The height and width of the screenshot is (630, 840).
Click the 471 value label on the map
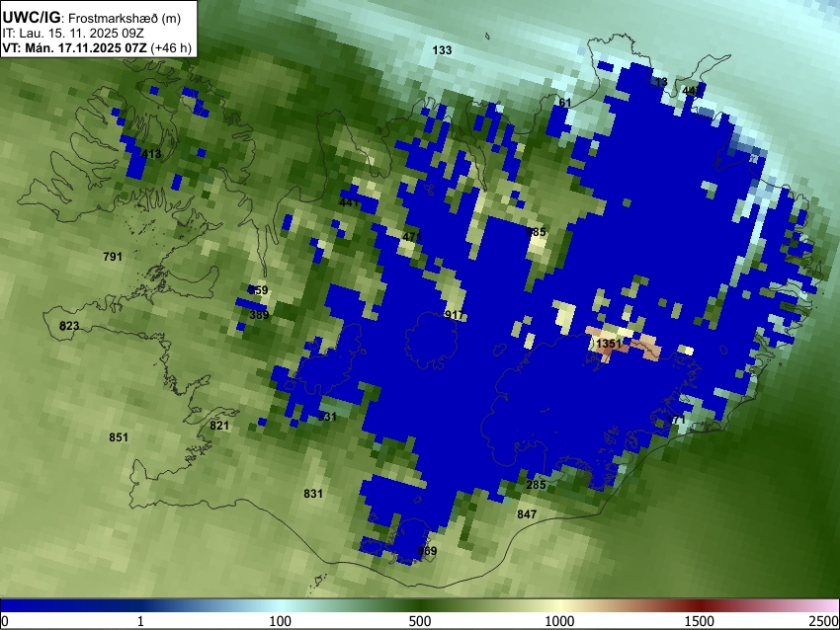[x=412, y=237]
